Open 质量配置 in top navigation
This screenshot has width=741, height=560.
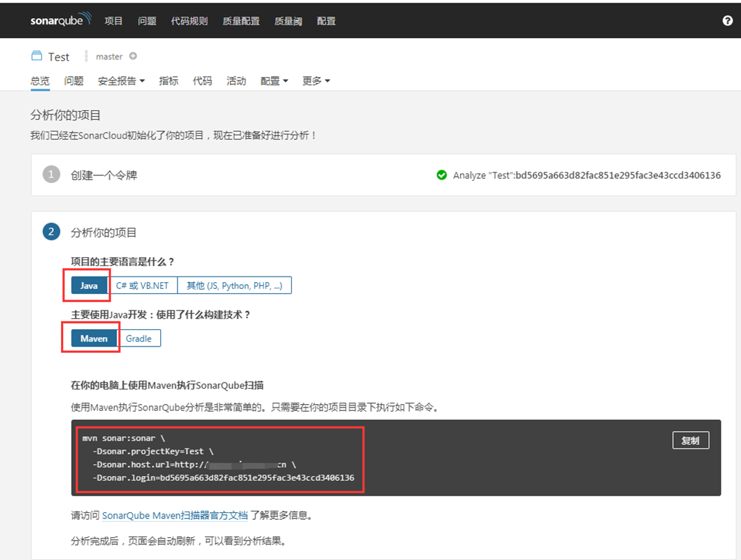tap(241, 21)
